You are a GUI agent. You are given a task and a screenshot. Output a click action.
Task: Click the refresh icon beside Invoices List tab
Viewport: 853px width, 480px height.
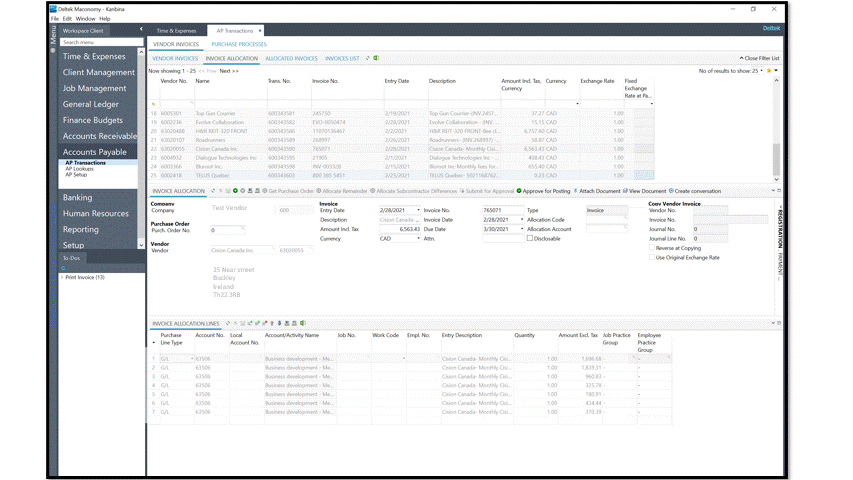[x=368, y=58]
